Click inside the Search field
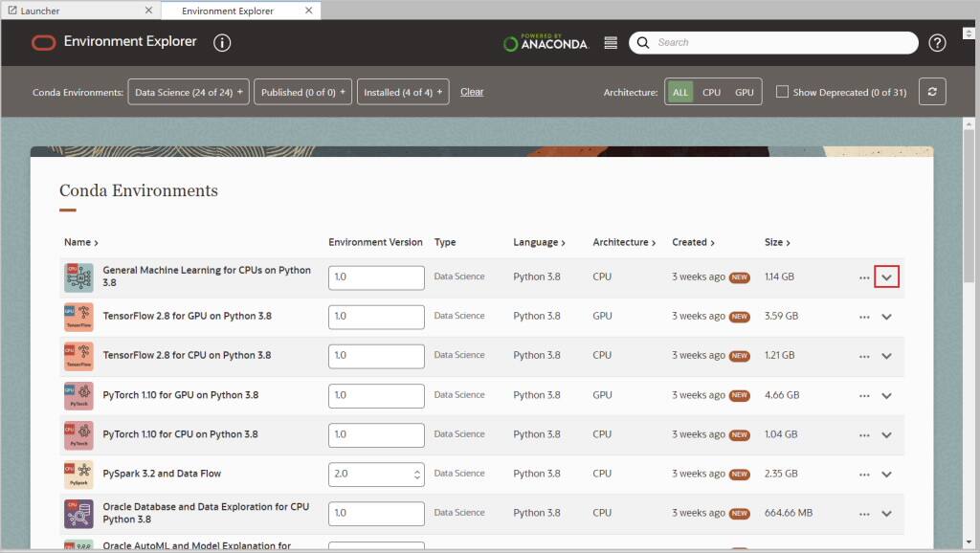This screenshot has height=553, width=980. (x=766, y=42)
